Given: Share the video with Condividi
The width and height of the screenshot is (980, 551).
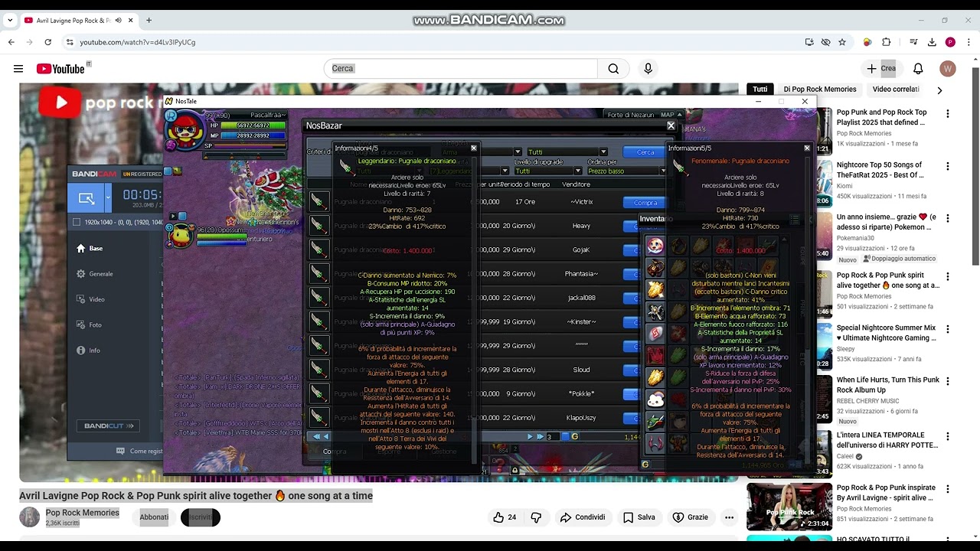Looking at the screenshot, I should (x=583, y=517).
